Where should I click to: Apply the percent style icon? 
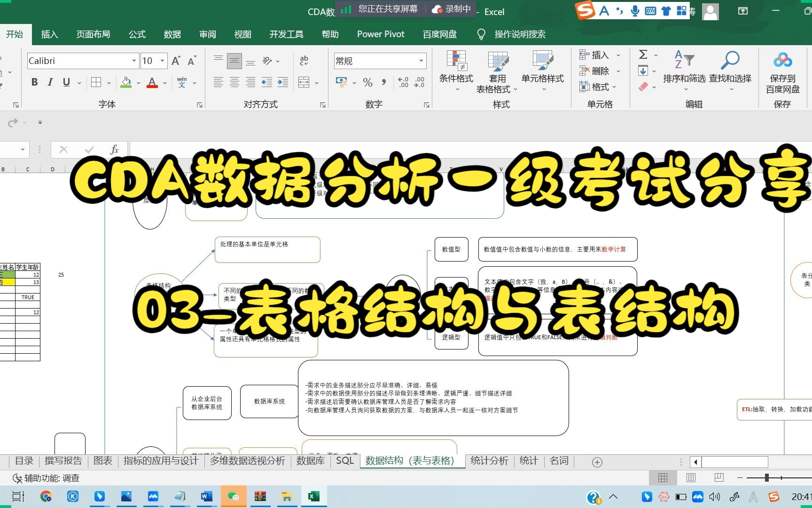point(368,82)
